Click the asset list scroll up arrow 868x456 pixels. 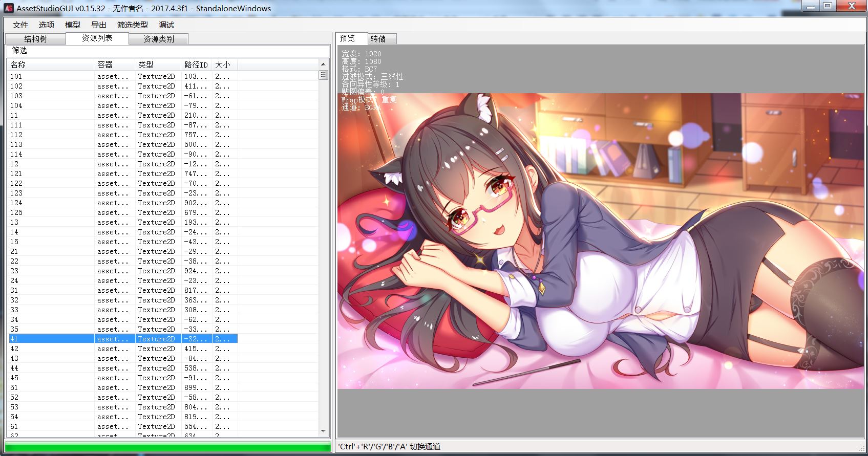coord(323,64)
